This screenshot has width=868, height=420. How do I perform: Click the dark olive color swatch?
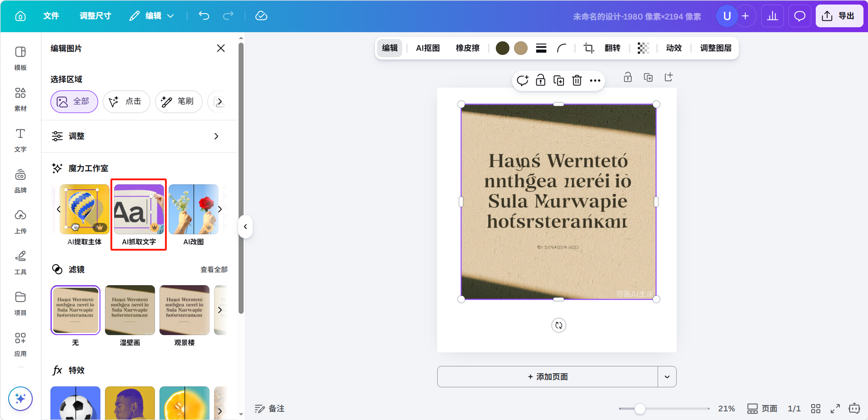click(x=502, y=48)
